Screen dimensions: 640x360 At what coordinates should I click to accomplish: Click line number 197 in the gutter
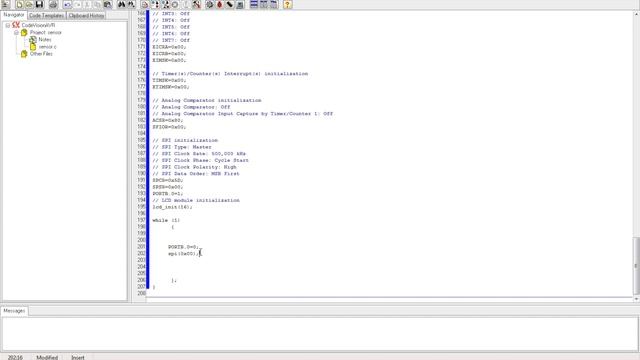click(141, 220)
